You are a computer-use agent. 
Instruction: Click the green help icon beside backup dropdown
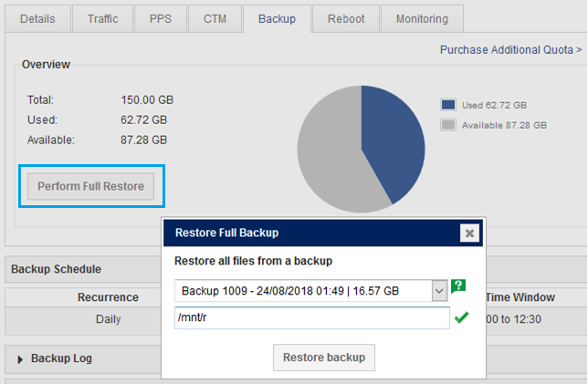(458, 286)
